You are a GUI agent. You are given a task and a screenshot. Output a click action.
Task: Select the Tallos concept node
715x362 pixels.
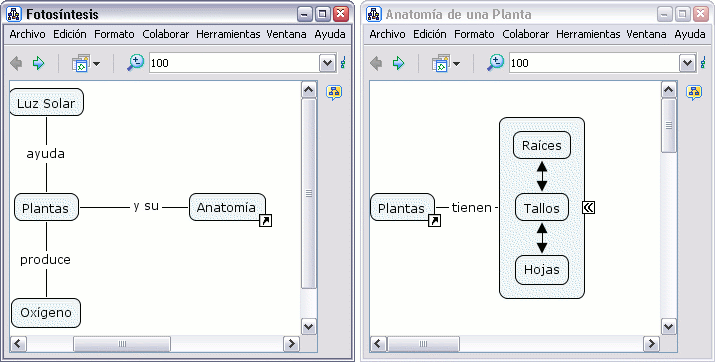tap(542, 207)
